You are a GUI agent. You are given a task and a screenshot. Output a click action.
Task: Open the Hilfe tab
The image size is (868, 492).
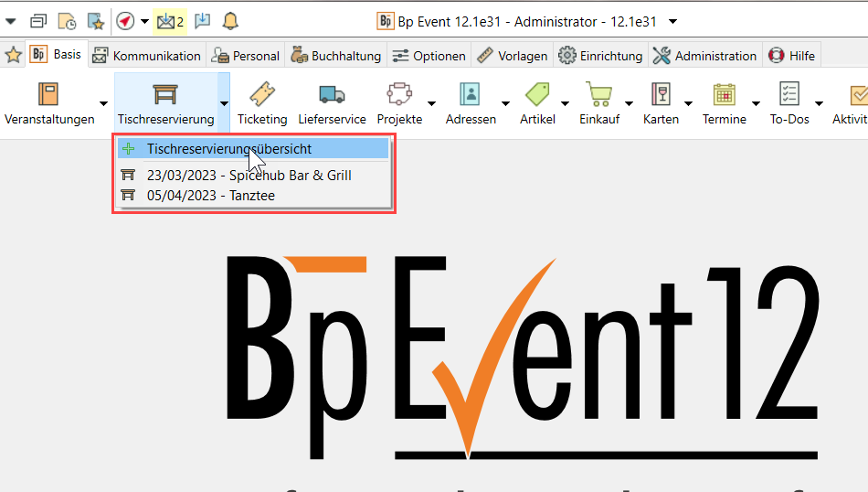coord(791,56)
